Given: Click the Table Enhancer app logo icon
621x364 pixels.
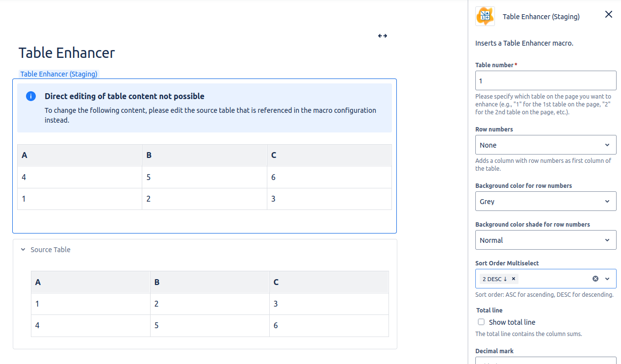Looking at the screenshot, I should [485, 16].
